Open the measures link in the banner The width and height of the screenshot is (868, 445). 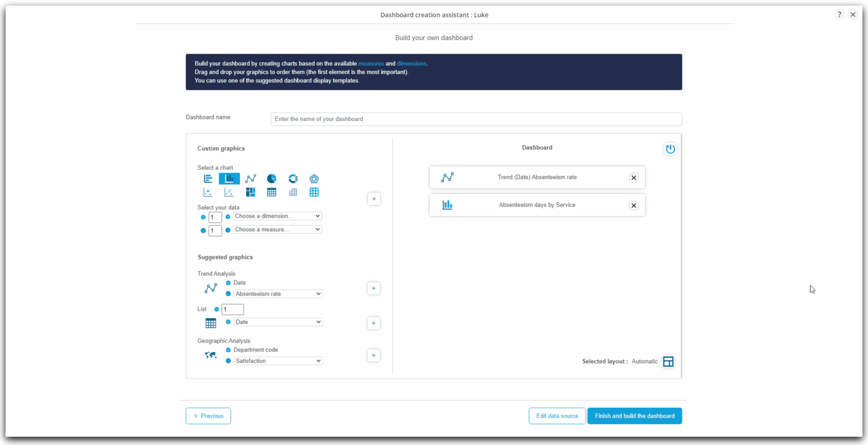pos(371,64)
